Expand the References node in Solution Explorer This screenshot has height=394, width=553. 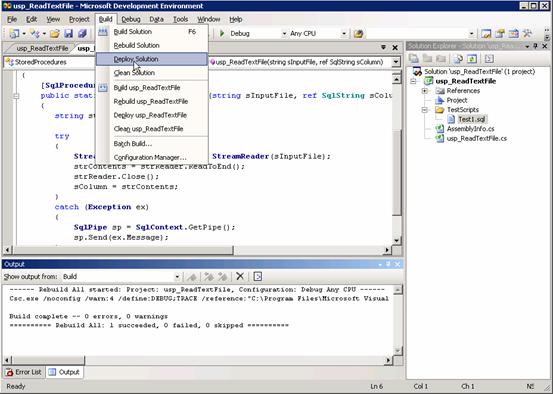[425, 91]
